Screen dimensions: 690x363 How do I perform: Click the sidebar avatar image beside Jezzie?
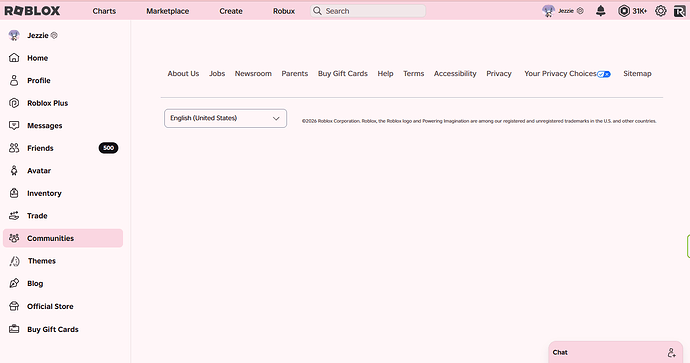tap(14, 36)
